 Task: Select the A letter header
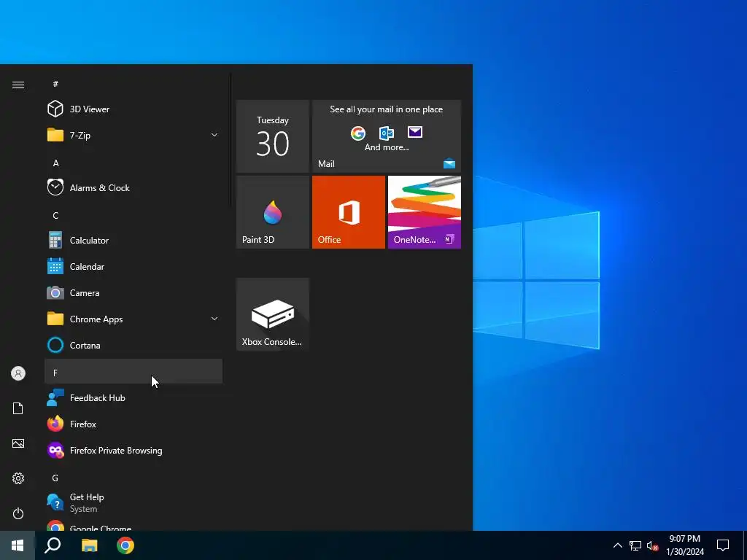[x=133, y=163]
